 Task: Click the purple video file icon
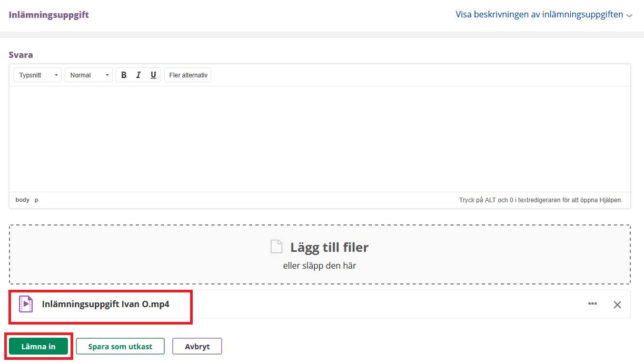[x=25, y=304]
